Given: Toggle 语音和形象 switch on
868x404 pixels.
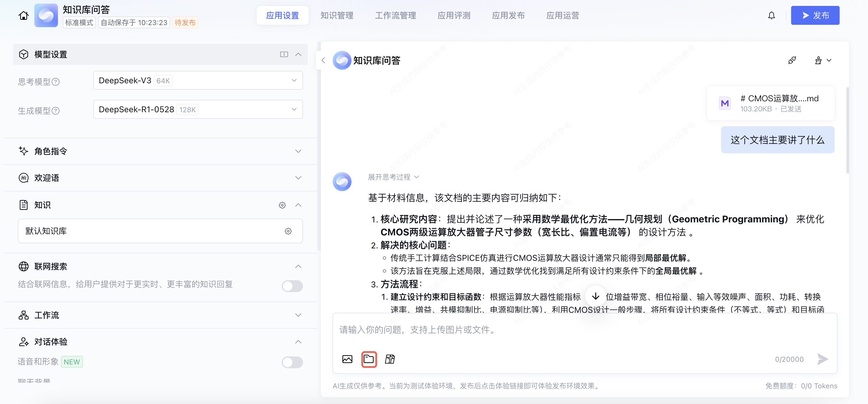Looking at the screenshot, I should (x=292, y=362).
